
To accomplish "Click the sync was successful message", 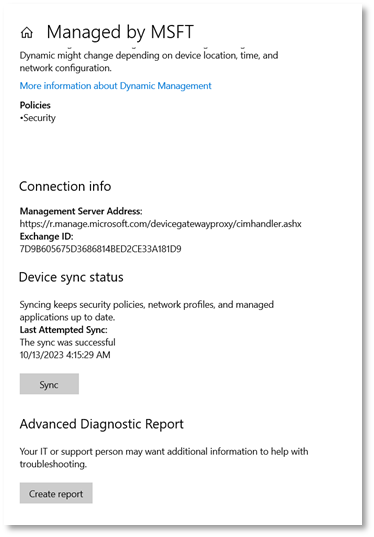I will (x=67, y=342).
